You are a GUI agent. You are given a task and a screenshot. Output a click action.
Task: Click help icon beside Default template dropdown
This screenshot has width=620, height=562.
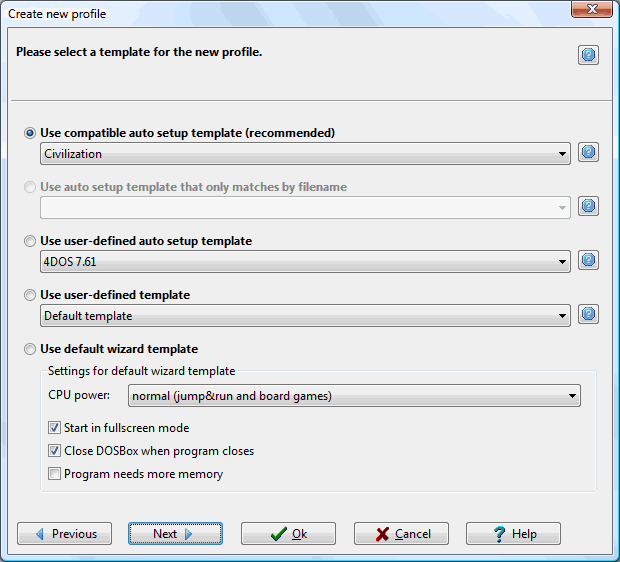point(588,314)
